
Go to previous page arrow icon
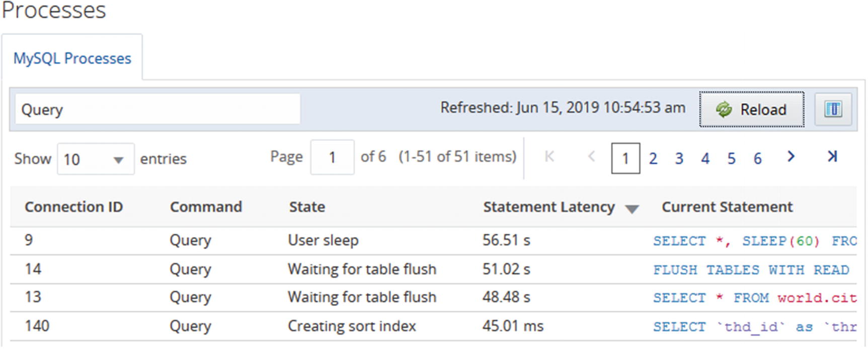(592, 157)
